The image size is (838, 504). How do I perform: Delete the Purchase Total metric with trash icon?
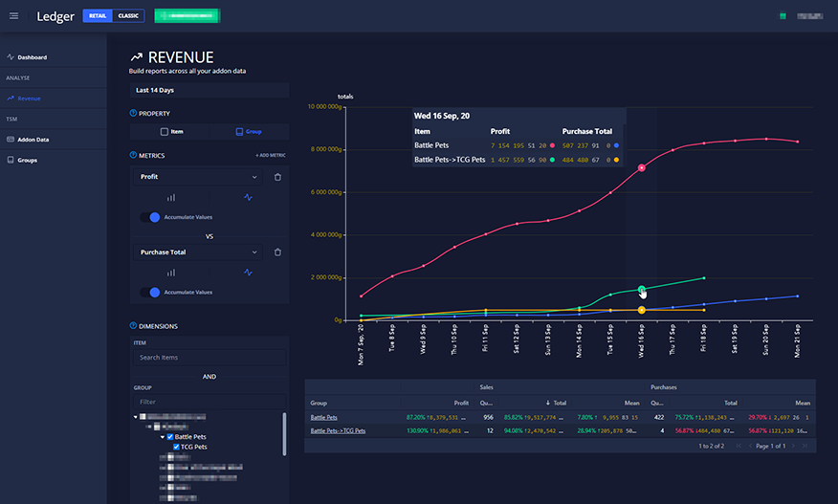click(278, 252)
